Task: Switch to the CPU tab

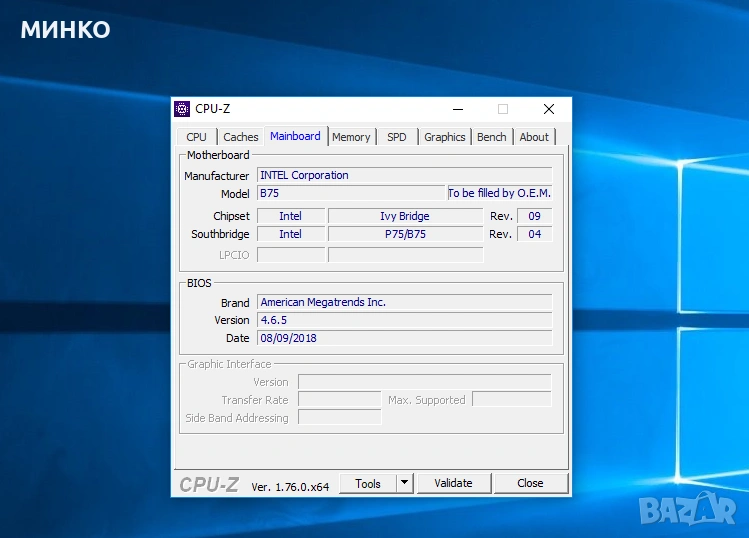Action: click(x=197, y=137)
